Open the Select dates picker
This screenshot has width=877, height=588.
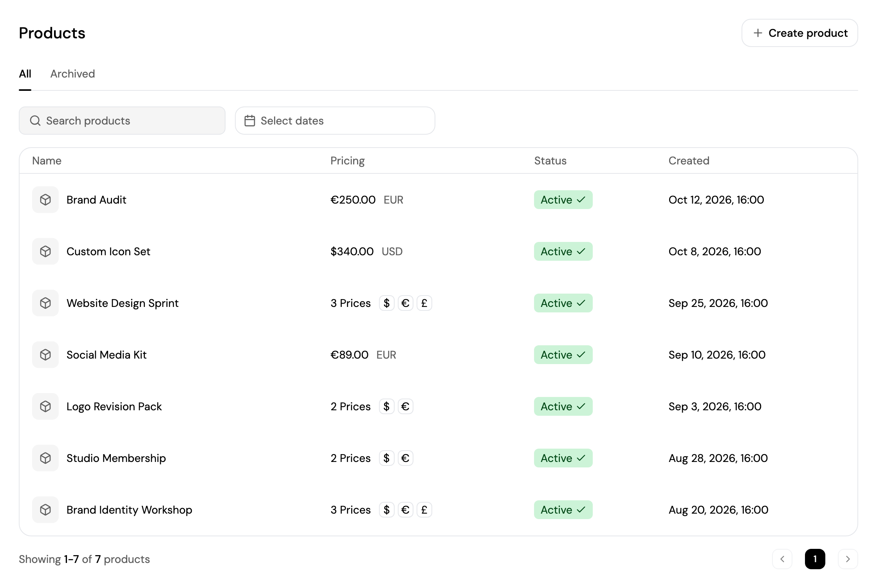335,121
